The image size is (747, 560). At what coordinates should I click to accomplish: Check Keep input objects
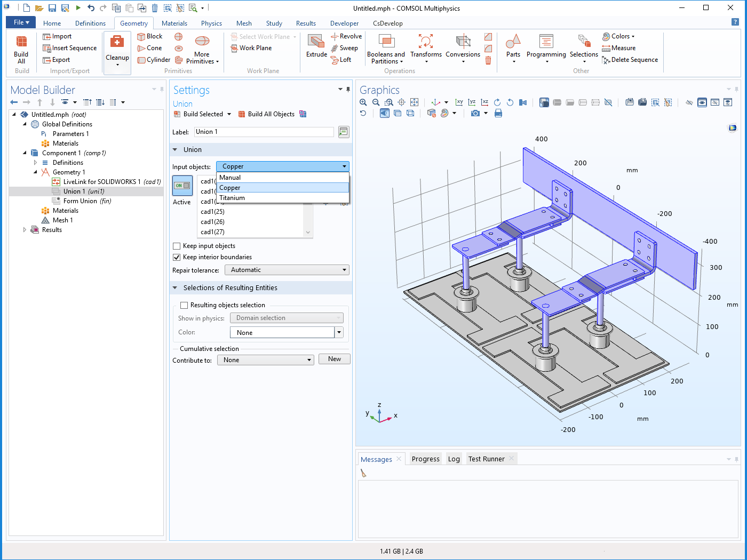177,246
